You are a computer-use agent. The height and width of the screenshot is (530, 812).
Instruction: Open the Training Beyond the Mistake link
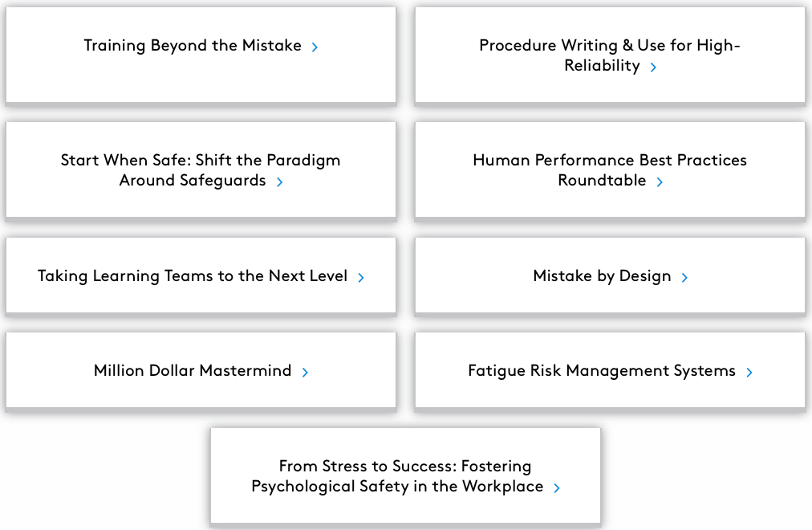[193, 46]
